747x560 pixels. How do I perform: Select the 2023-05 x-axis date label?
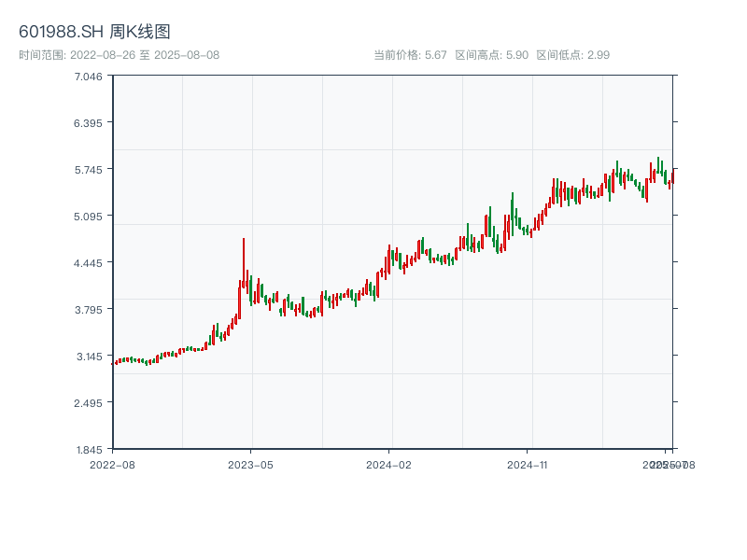coord(251,464)
